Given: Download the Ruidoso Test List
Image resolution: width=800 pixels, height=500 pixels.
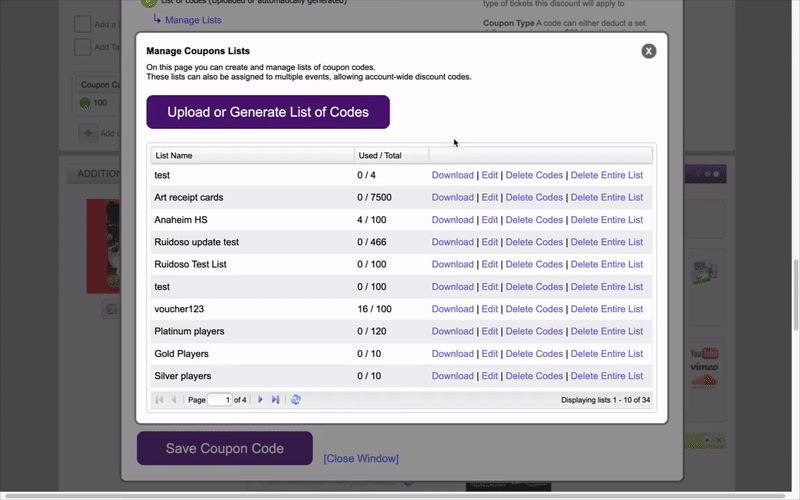Looking at the screenshot, I should [x=453, y=264].
